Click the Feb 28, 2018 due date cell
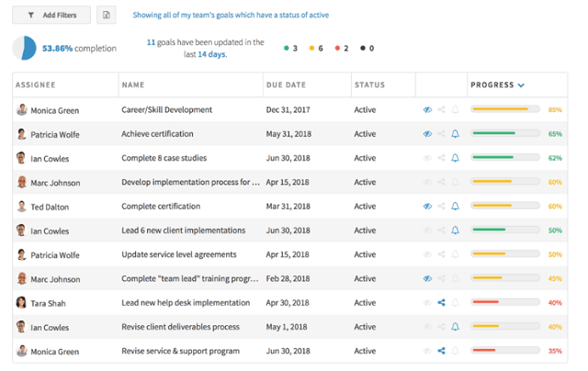Image resolution: width=588 pixels, height=371 pixels. coord(288,278)
